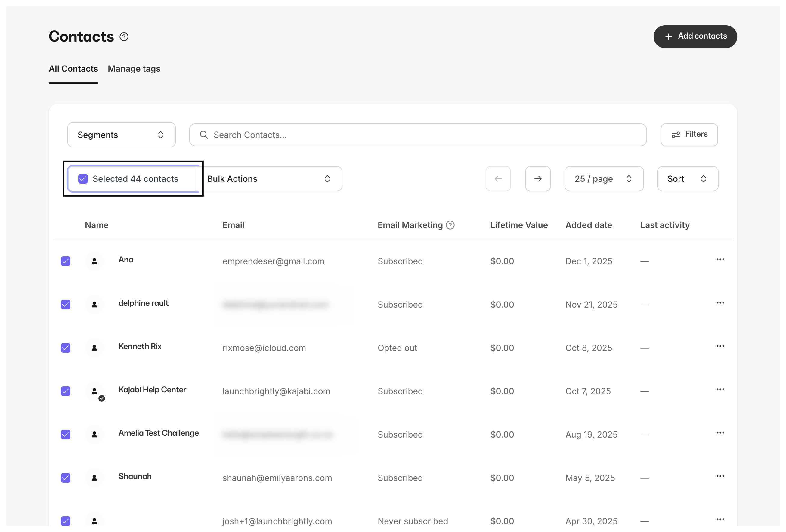Open the Segments dropdown
Screen dimensions: 786x532
click(121, 135)
